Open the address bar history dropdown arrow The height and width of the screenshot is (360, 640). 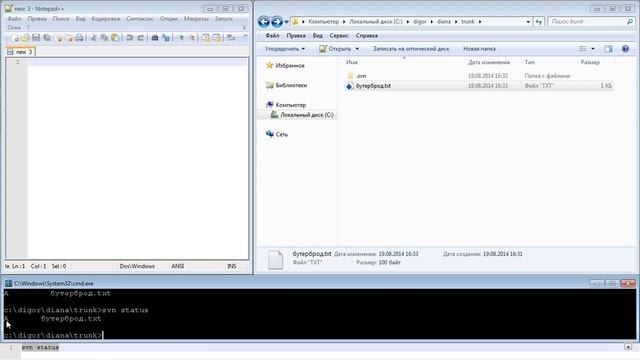pos(528,22)
